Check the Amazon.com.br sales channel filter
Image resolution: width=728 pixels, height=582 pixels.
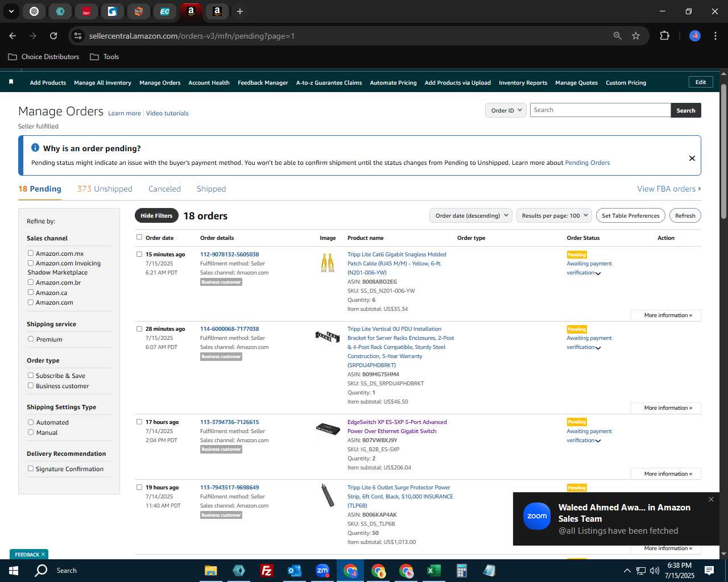click(31, 282)
